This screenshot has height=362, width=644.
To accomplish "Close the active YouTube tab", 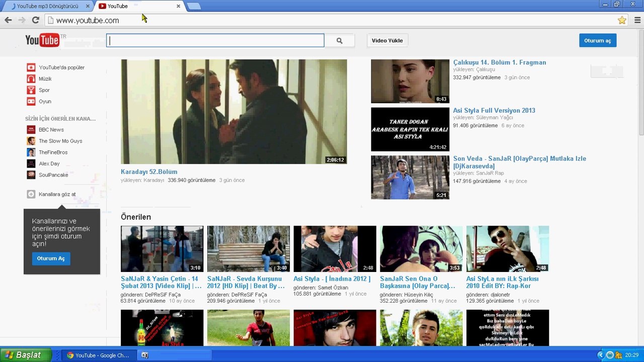I will [178, 6].
